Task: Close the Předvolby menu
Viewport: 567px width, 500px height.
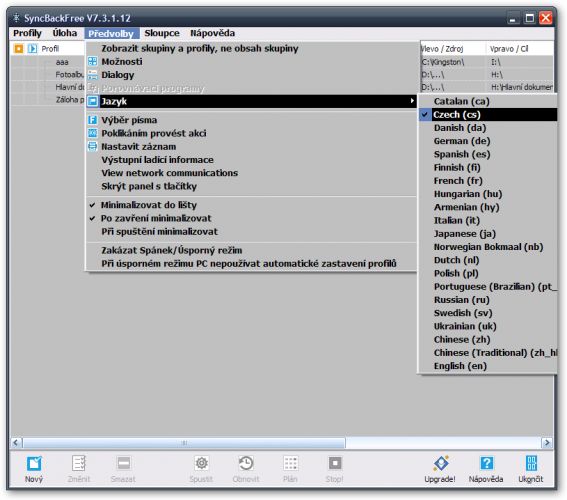Action: pos(111,34)
